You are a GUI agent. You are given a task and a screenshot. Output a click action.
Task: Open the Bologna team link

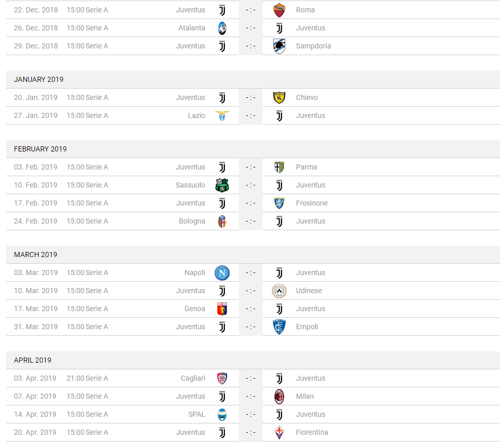192,221
